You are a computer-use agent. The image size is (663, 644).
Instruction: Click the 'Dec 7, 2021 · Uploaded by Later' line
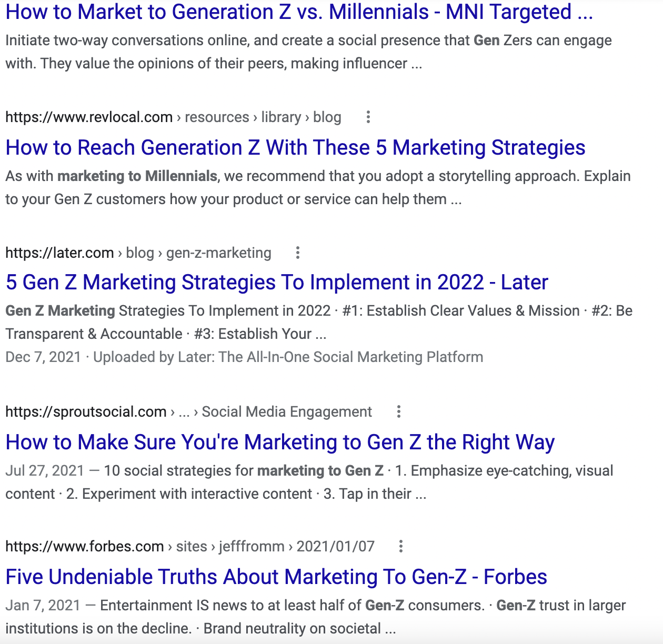pos(244,357)
